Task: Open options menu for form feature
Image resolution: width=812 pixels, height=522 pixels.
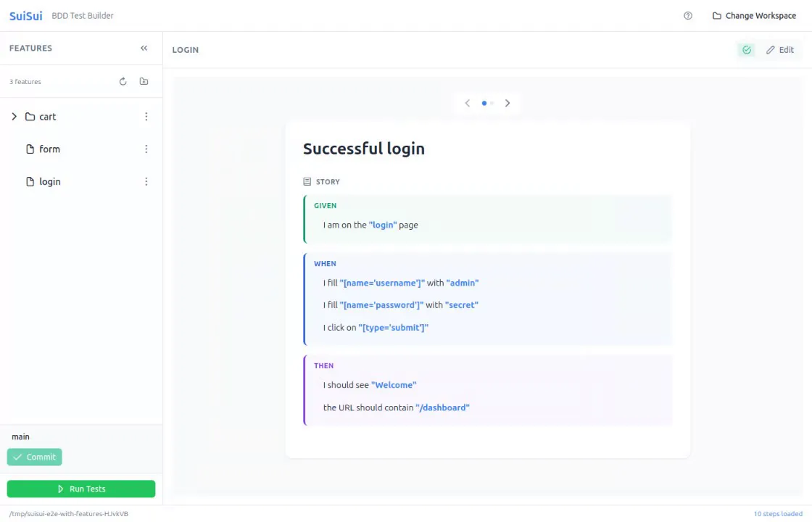Action: coord(146,149)
